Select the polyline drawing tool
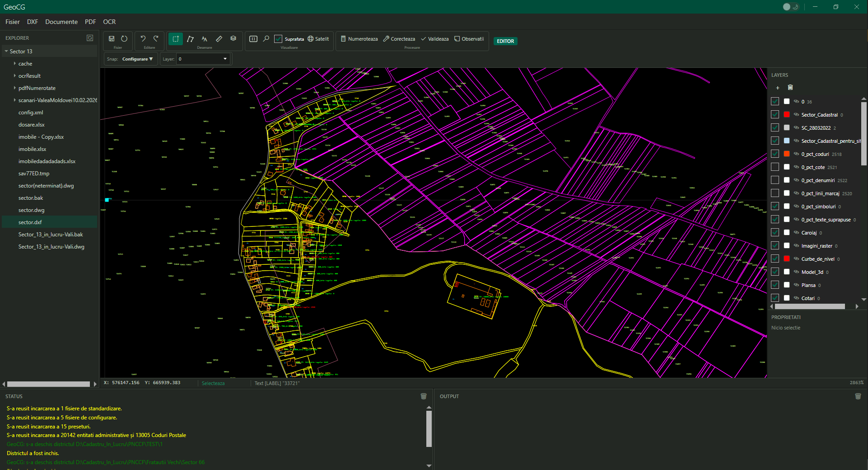Viewport: 868px width, 470px height. [190, 39]
